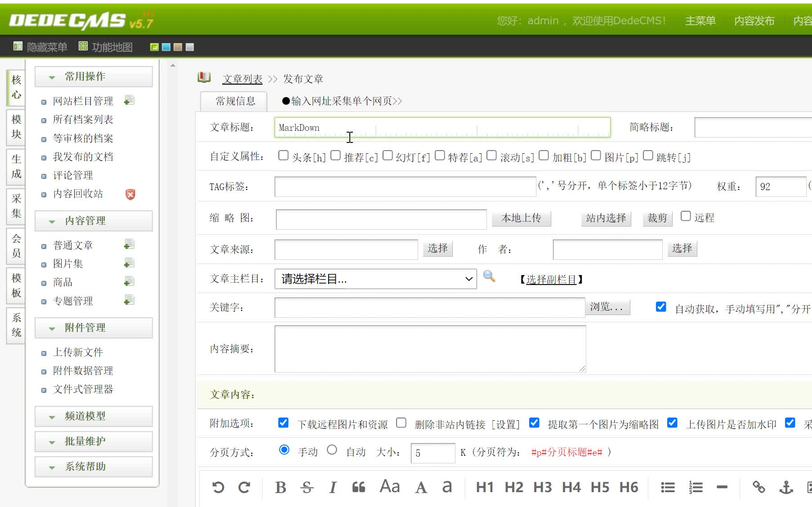The image size is (812, 507).
Task: Apply strikethrough formatting in the editor
Action: point(307,487)
